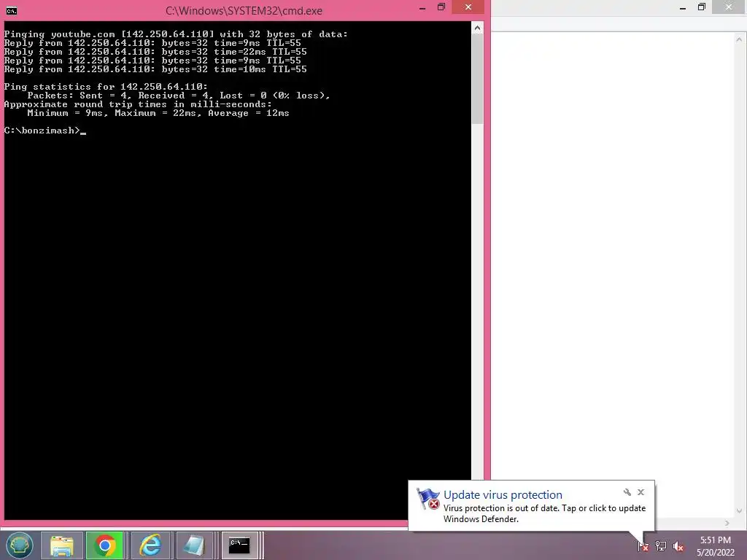This screenshot has height=560, width=747.
Task: Dismiss the Update virus protection notification
Action: coord(640,492)
